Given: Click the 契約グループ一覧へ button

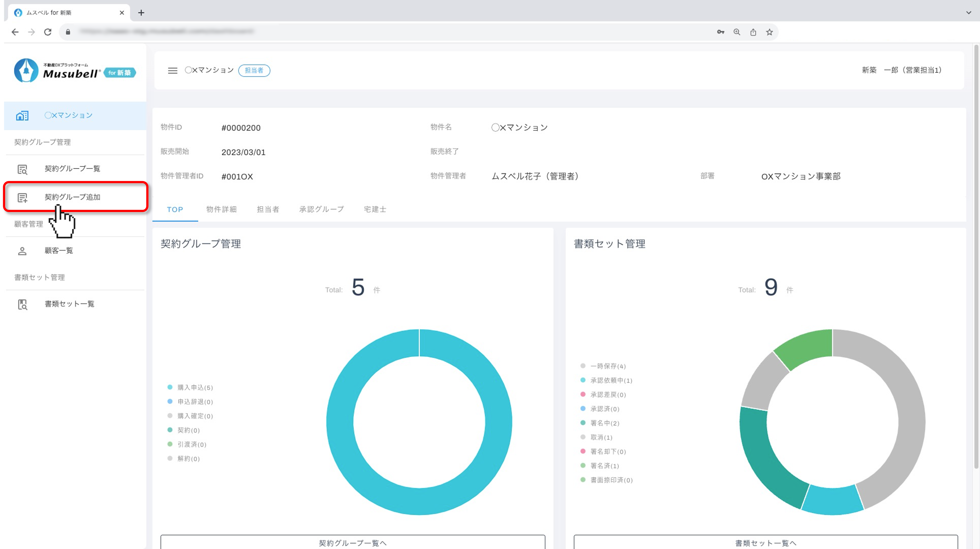Looking at the screenshot, I should pos(352,543).
